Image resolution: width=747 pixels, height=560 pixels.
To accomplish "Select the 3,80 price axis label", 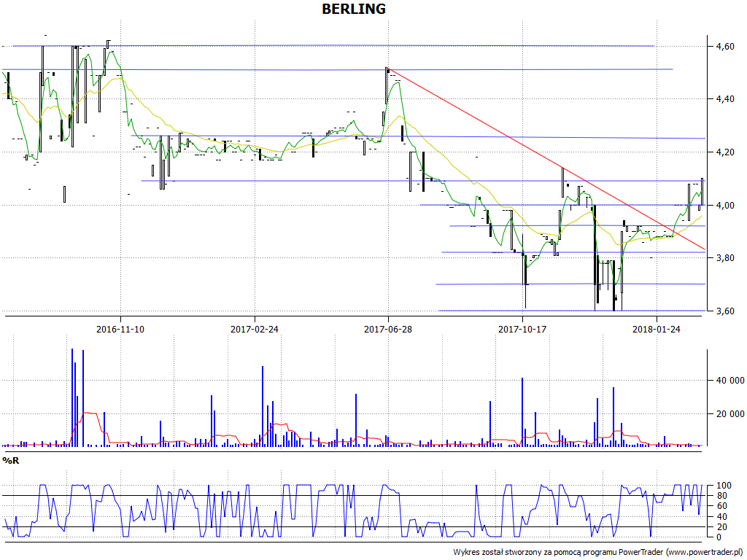I will point(724,258).
